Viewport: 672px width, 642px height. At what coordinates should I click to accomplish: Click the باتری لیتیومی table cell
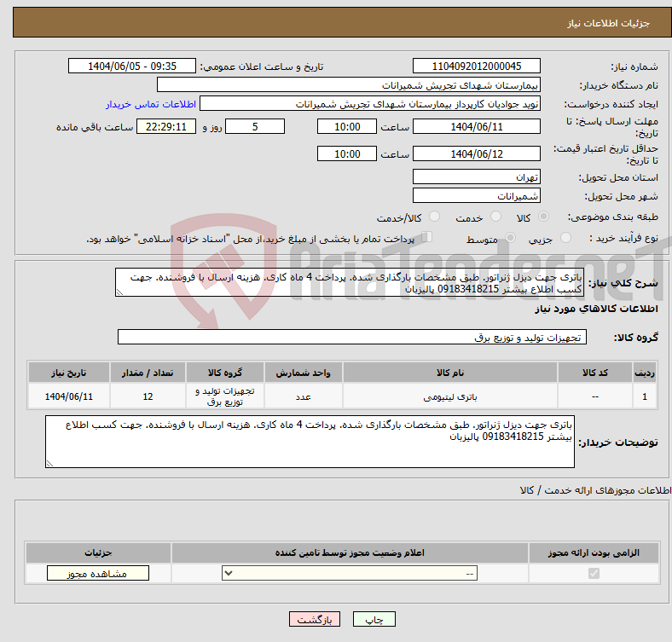click(449, 397)
